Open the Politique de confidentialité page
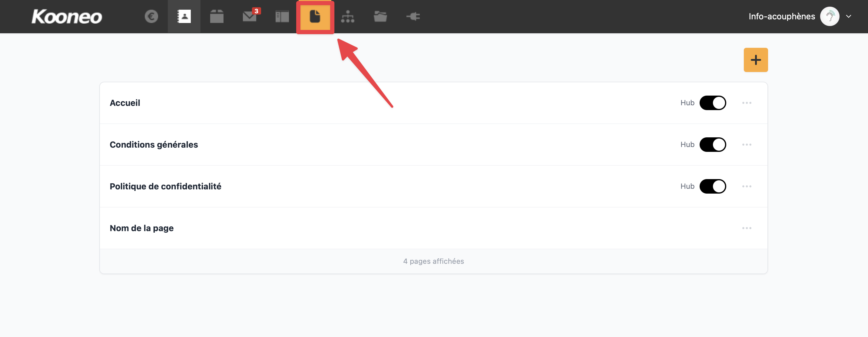The image size is (868, 337). tap(165, 186)
